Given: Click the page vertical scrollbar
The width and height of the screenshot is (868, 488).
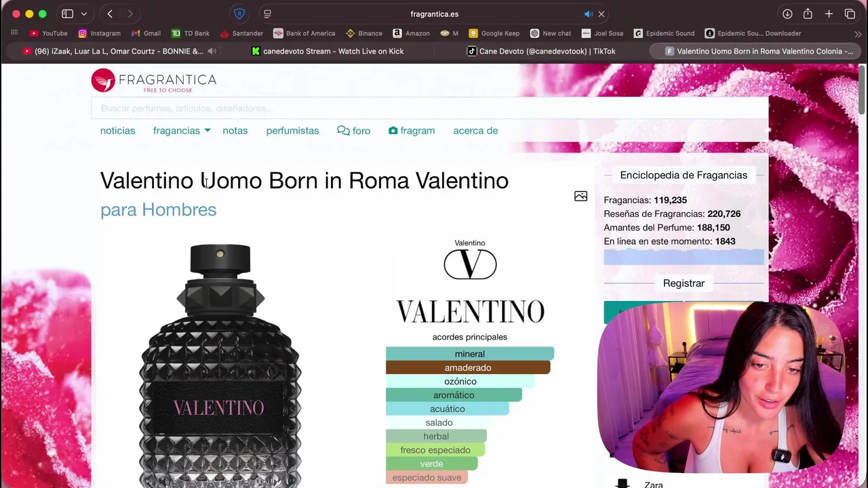Looking at the screenshot, I should coord(863,89).
